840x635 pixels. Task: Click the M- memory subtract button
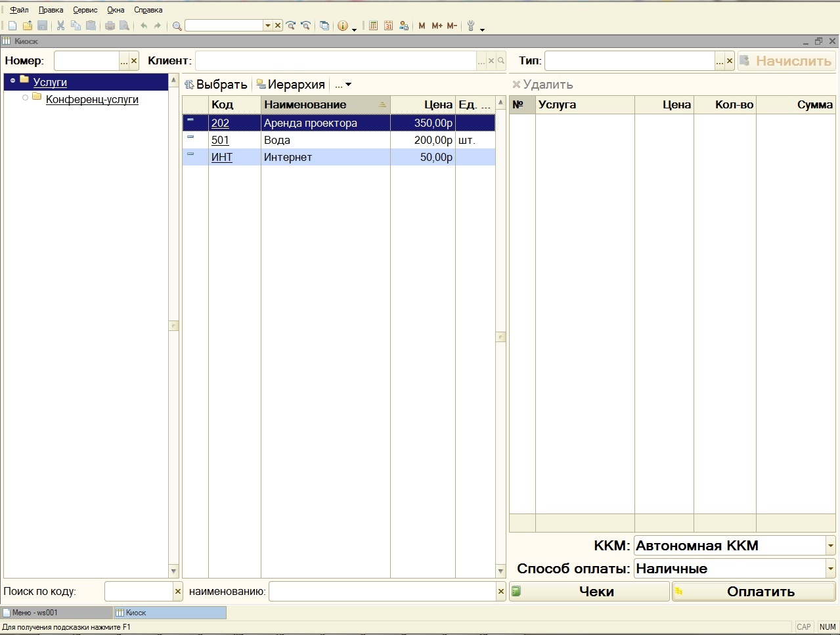(x=452, y=26)
